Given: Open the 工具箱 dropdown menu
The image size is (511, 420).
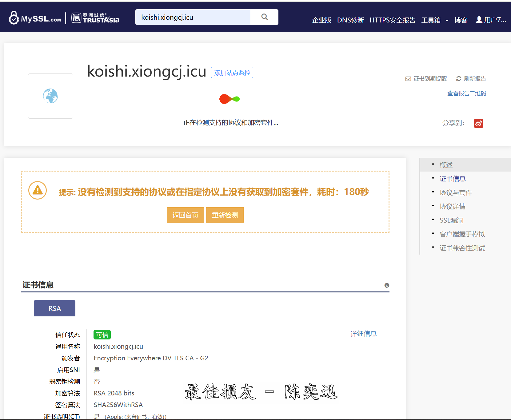Looking at the screenshot, I should point(435,20).
